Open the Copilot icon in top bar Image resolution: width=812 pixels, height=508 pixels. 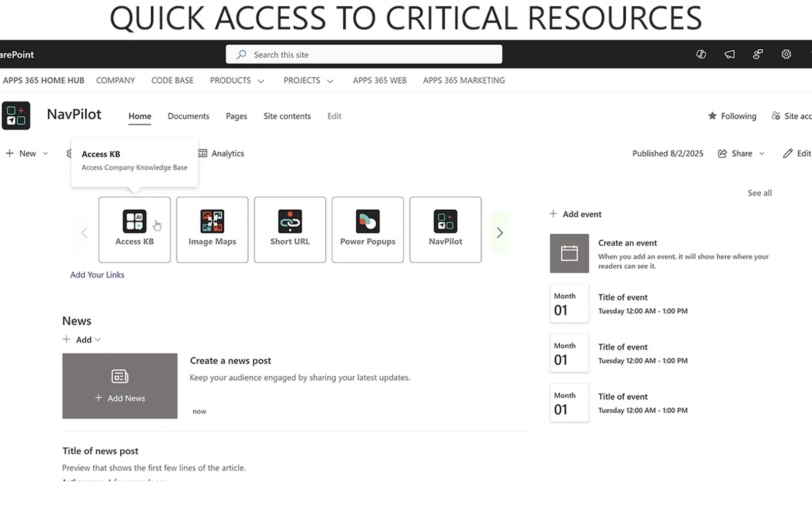701,54
